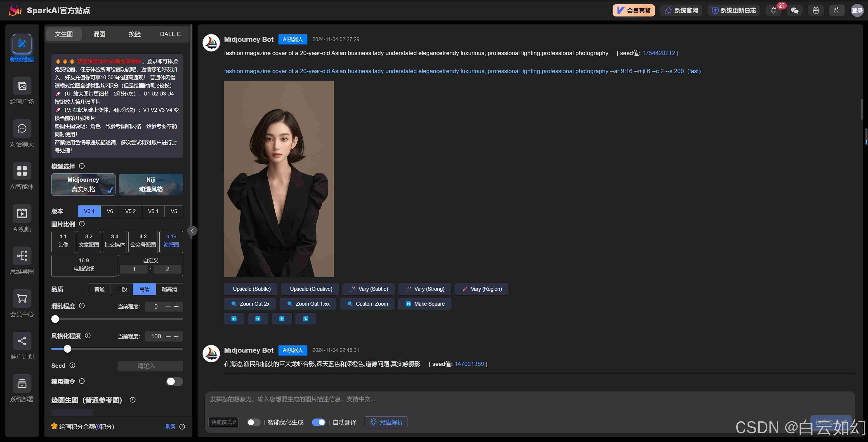Viewport: 868px width, 442px height.
Task: Collapse the left settings panel chevron
Action: 192,231
